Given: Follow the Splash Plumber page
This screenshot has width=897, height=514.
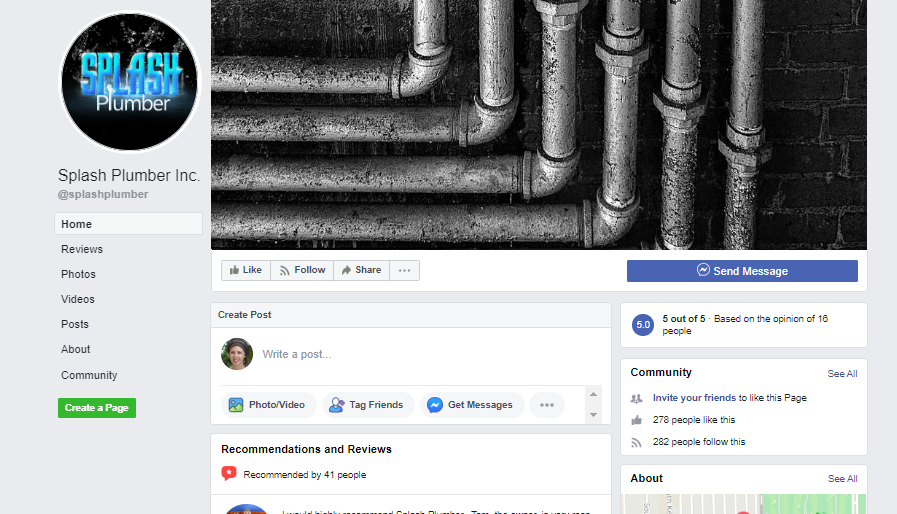Looking at the screenshot, I should (302, 270).
